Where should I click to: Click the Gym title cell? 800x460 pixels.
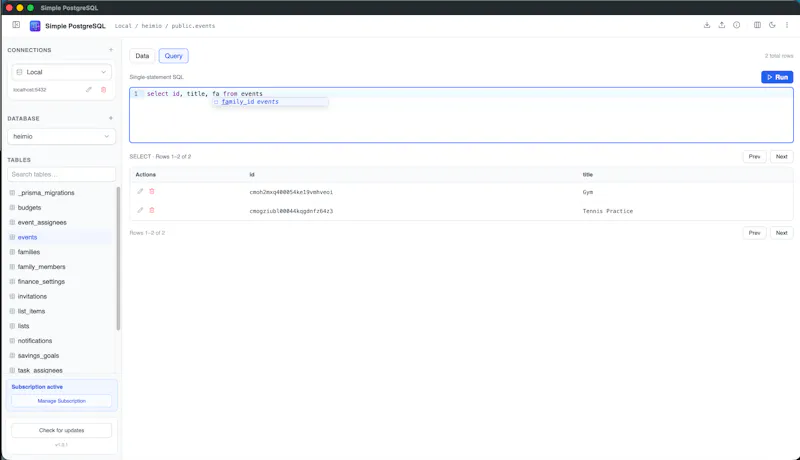click(x=588, y=192)
